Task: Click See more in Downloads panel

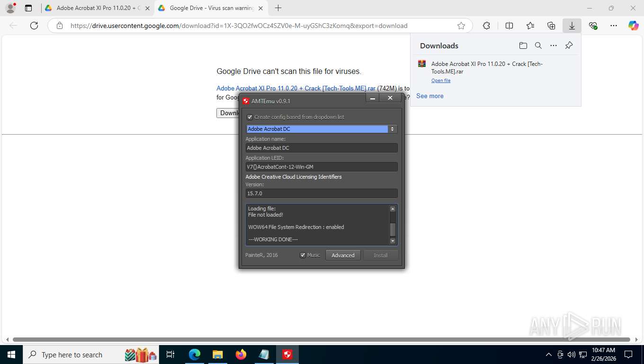Action: (x=430, y=96)
